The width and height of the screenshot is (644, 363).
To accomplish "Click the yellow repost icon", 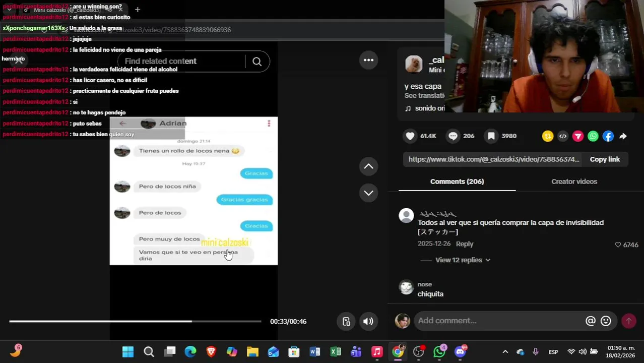I will 548,136.
